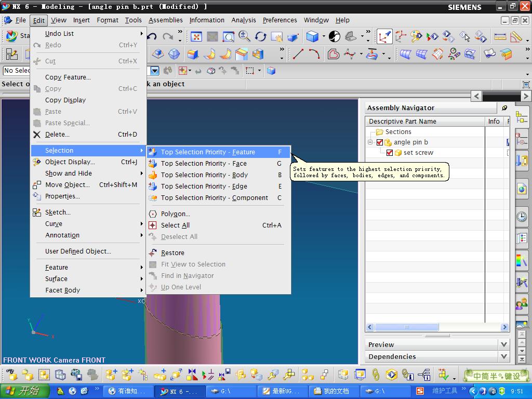Click Delete... in Edit menu

coord(88,135)
